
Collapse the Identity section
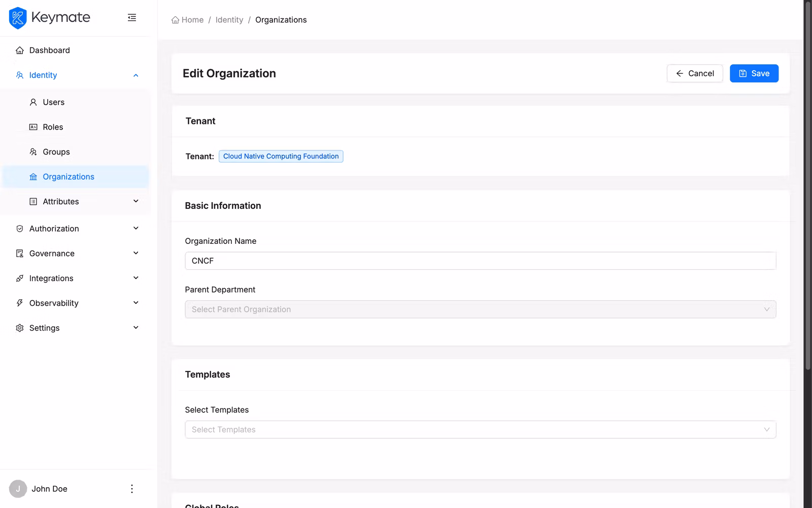136,75
